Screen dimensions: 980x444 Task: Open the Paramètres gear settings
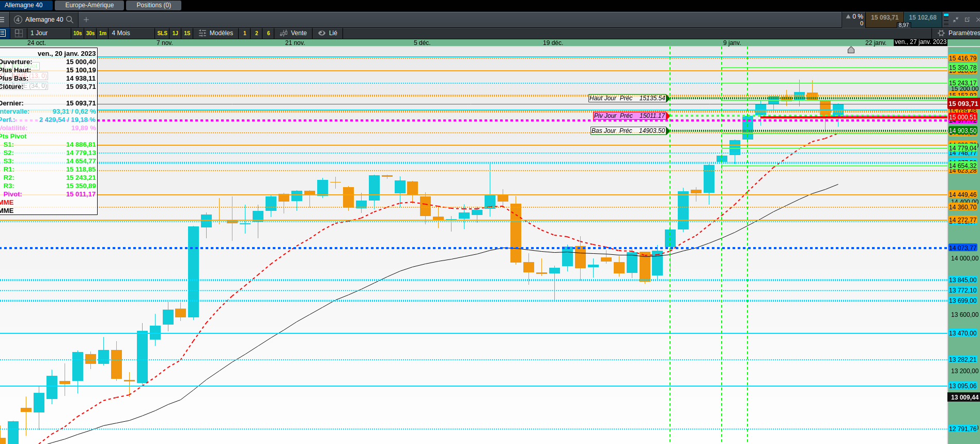[x=958, y=33]
